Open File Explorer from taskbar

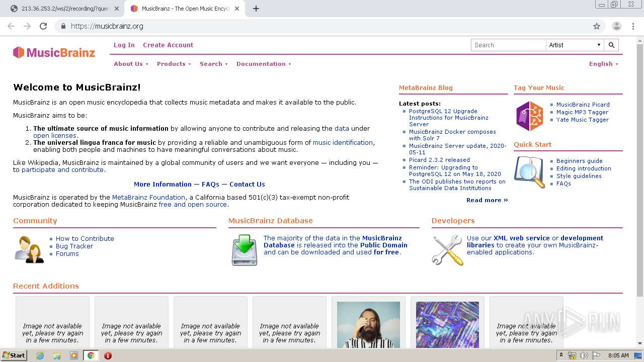pos(57,355)
